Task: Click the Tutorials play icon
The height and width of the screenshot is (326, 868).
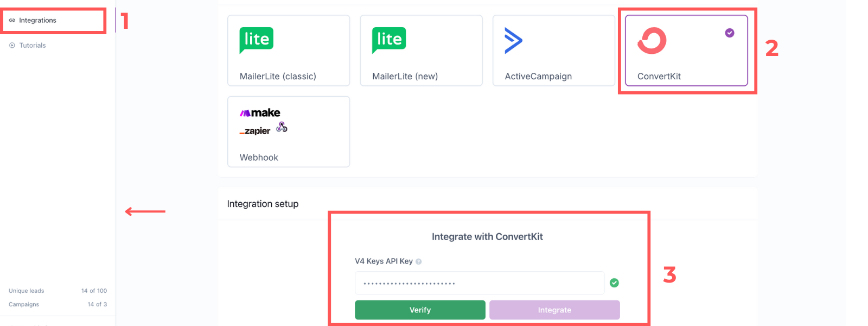Action: pyautogui.click(x=12, y=46)
